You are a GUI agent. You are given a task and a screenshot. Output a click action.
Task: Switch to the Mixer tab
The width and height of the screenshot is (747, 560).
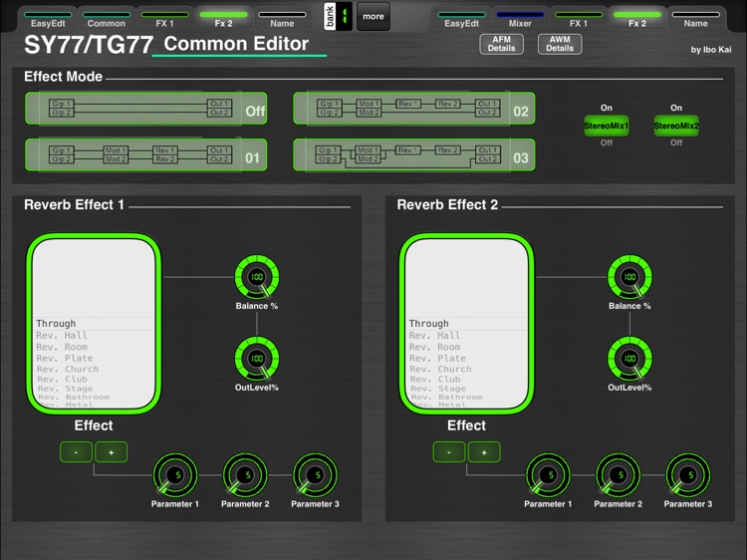pyautogui.click(x=520, y=19)
